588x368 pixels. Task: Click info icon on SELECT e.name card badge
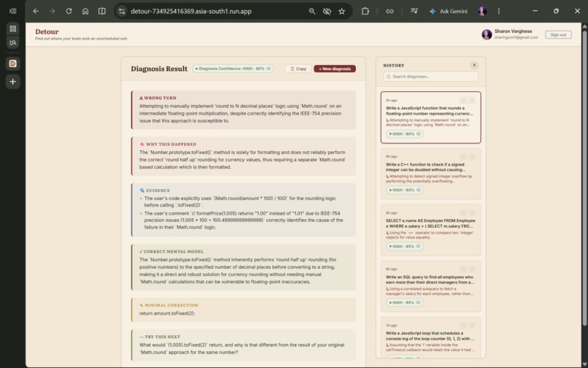pos(419,246)
